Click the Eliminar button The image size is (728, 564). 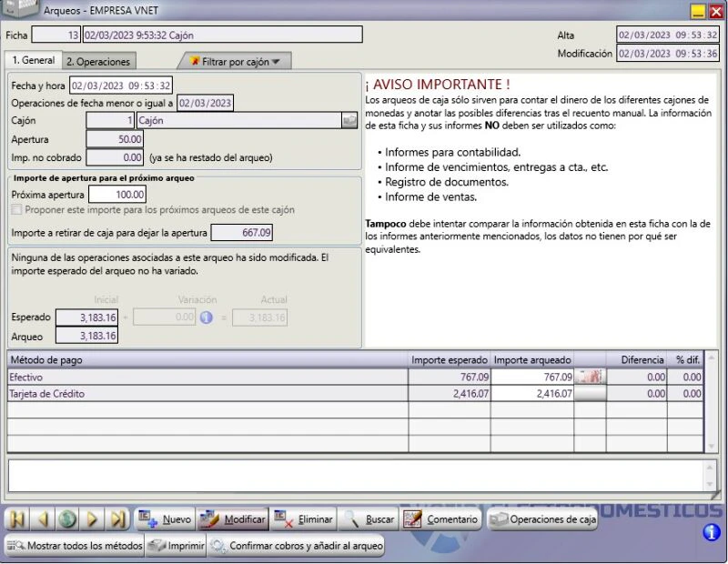click(303, 519)
